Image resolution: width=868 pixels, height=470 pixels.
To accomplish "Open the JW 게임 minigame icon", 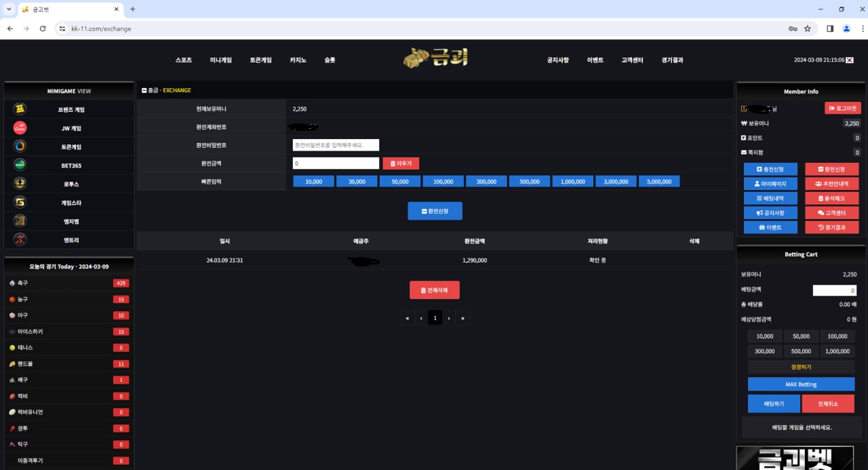I will pos(20,128).
